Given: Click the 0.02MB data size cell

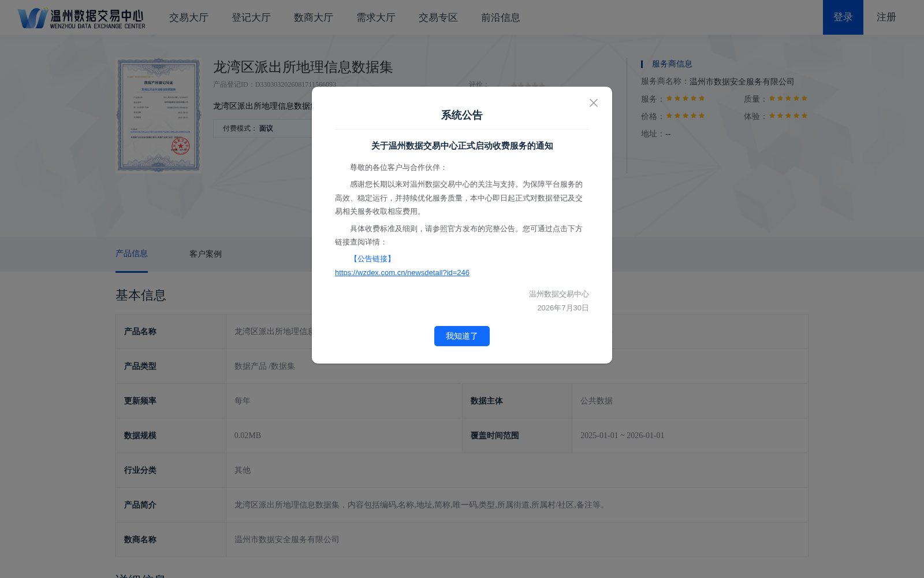Looking at the screenshot, I should (344, 435).
